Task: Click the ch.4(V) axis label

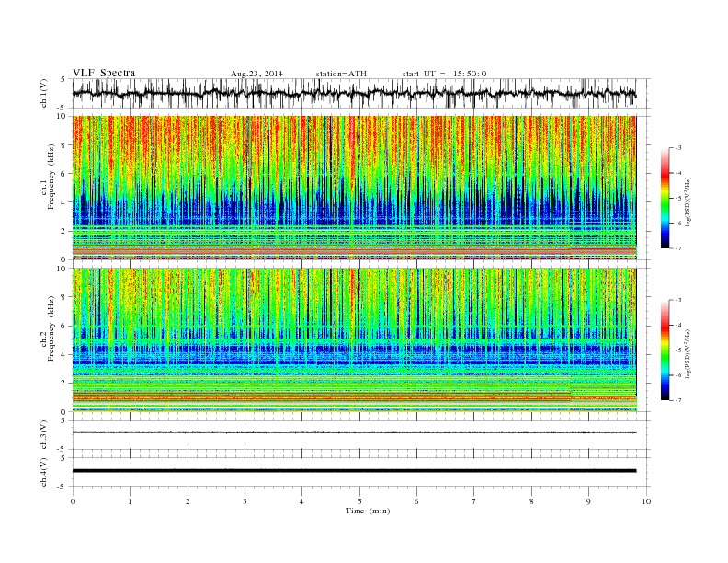Action: pos(44,473)
